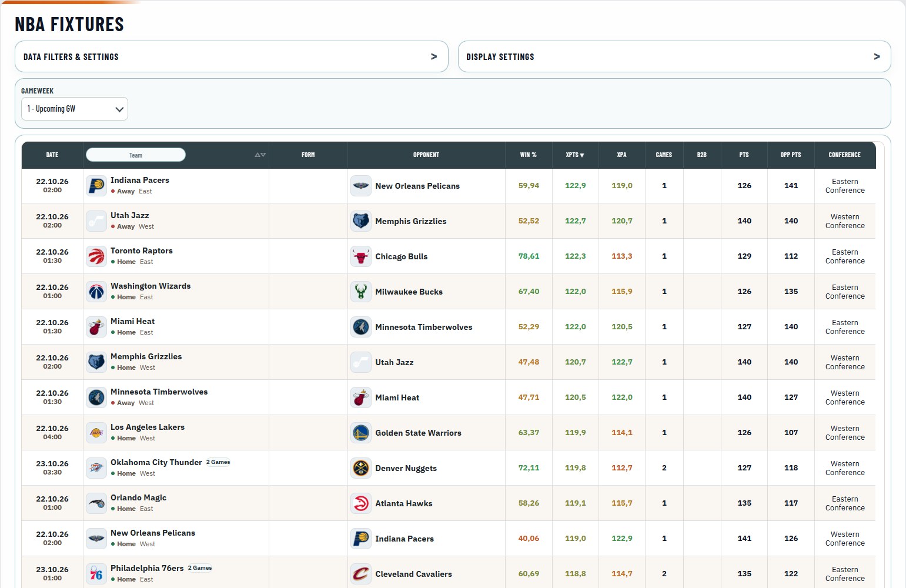This screenshot has height=588, width=906.
Task: Click the Milwaukee Bucks opponent logo
Action: coord(361,292)
